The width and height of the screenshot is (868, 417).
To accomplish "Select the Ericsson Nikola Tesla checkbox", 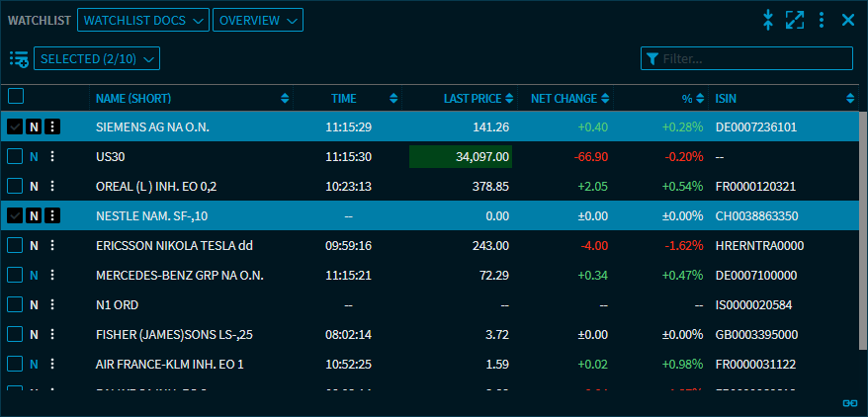I will (15, 245).
